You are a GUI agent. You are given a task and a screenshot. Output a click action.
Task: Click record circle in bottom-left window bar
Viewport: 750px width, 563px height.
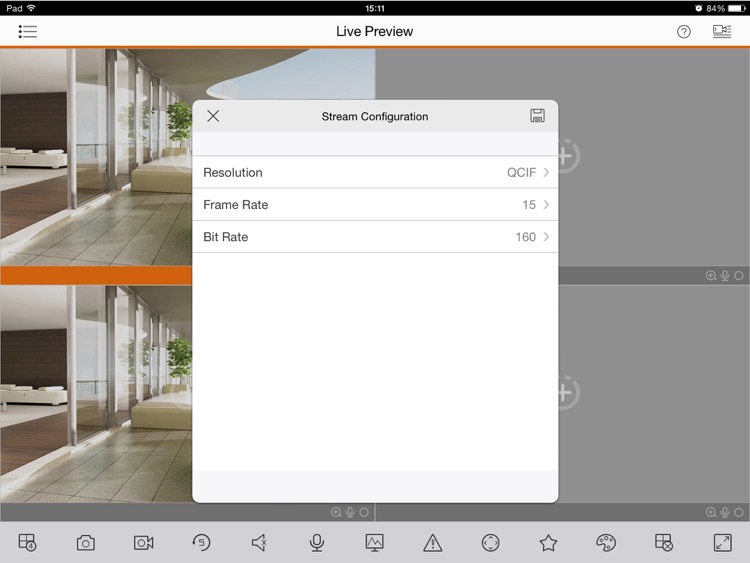pos(364,512)
